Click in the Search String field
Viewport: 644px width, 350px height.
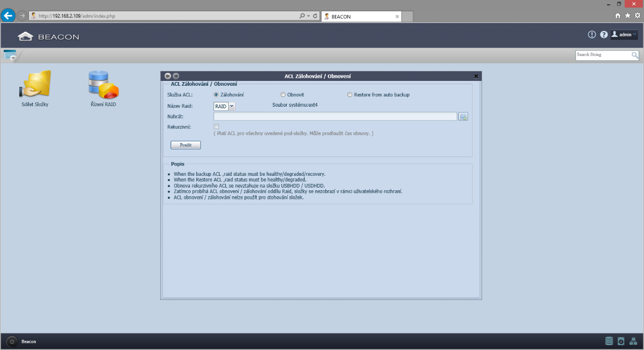[603, 55]
